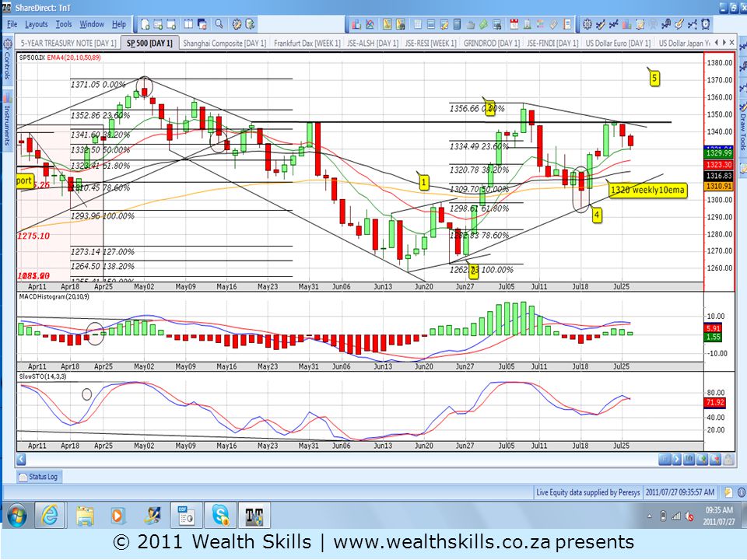Click the zoom out red arrow button
The height and width of the screenshot is (560, 747).
715,460
